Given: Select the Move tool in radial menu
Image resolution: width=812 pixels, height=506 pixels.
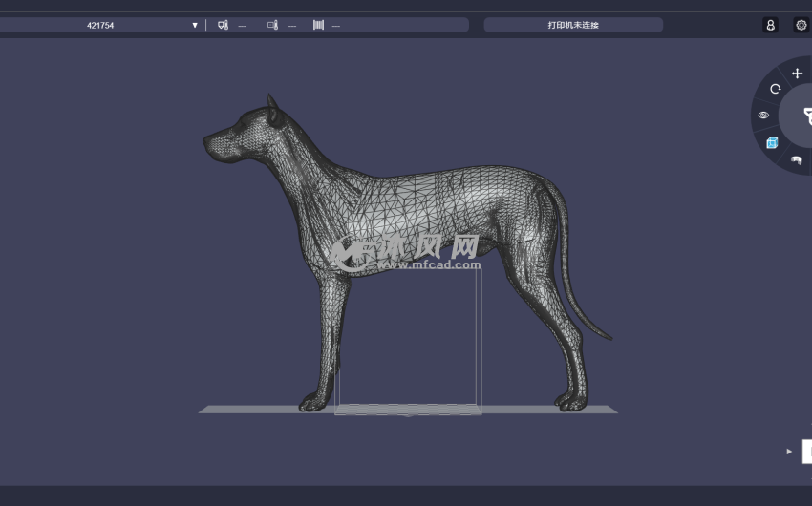Looking at the screenshot, I should 798,74.
